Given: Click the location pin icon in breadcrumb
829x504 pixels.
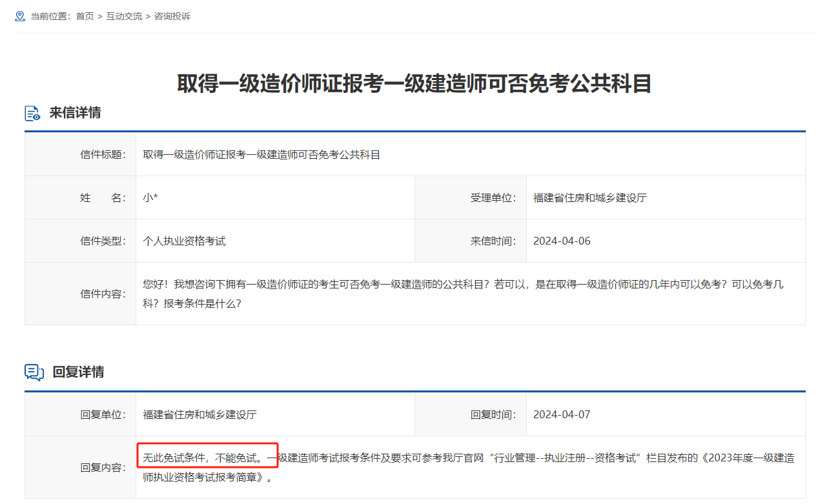Looking at the screenshot, I should (x=20, y=16).
